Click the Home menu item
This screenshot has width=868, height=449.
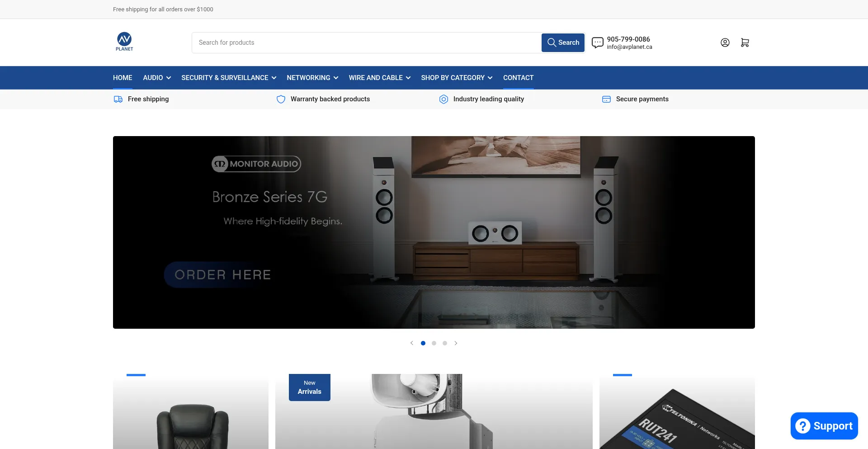(x=123, y=78)
